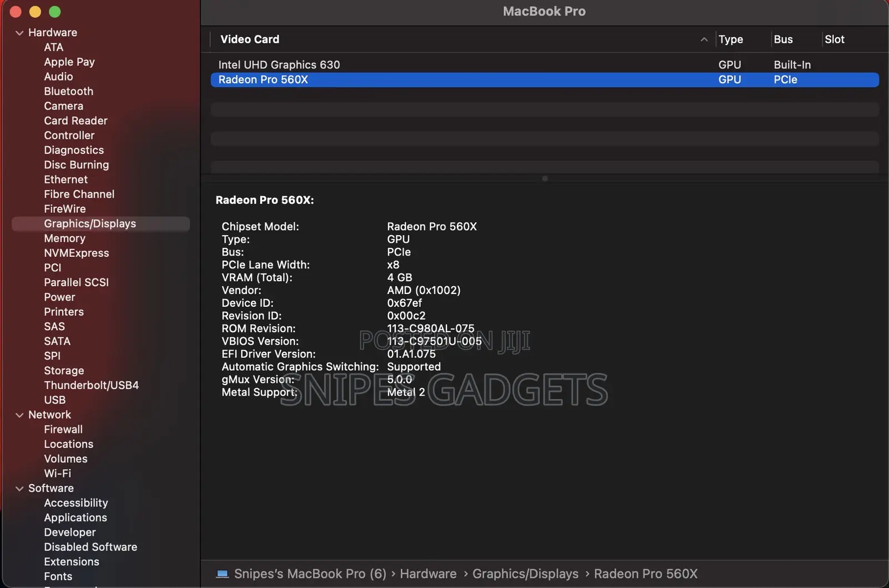
Task: Select Extensions under Software
Action: [71, 562]
